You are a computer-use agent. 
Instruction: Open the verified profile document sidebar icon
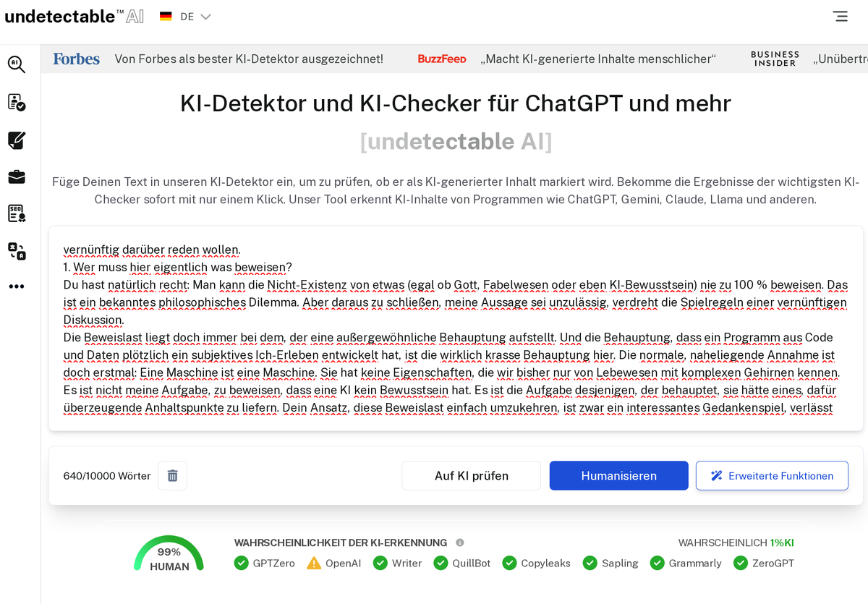[x=17, y=102]
